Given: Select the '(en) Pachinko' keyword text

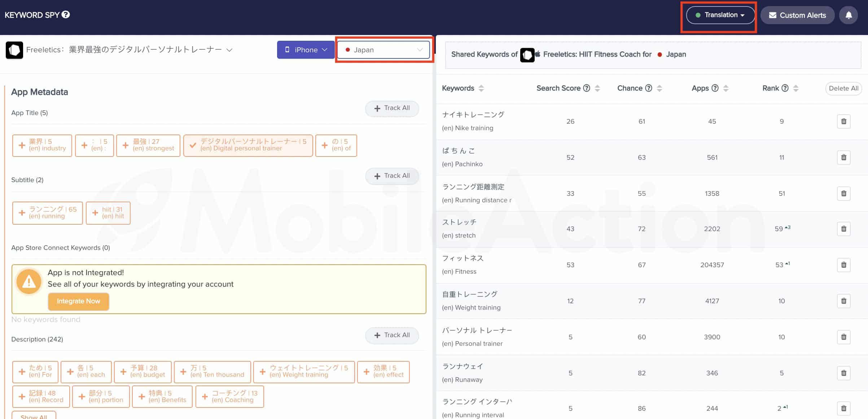Looking at the screenshot, I should point(462,164).
